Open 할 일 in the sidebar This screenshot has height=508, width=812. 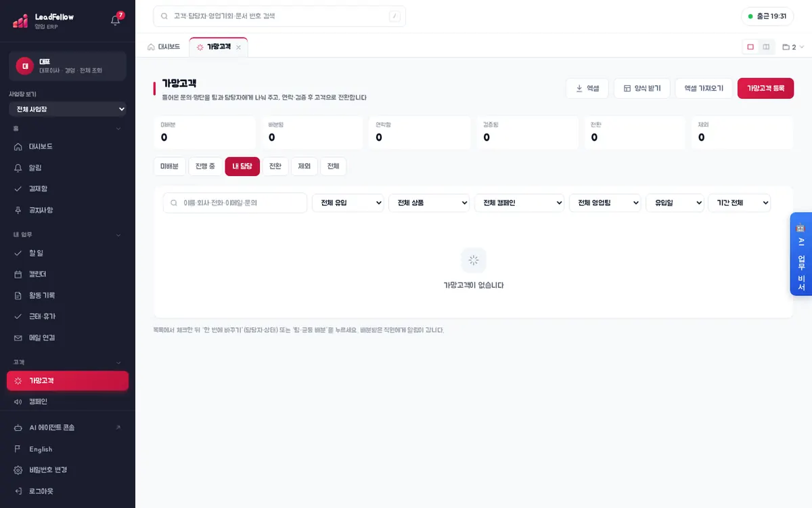tap(68, 253)
